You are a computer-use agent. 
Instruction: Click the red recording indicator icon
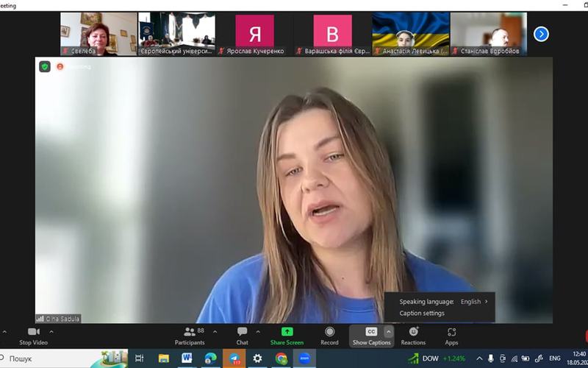pos(60,67)
